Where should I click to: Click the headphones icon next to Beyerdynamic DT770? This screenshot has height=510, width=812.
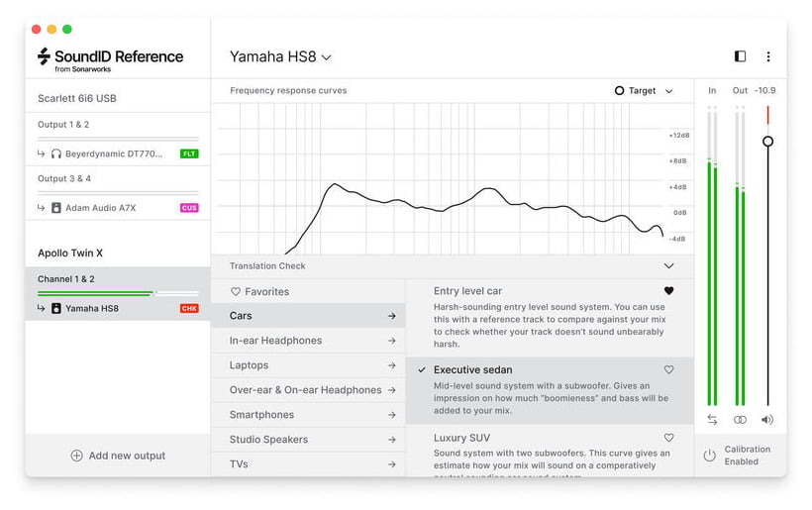[x=55, y=153]
